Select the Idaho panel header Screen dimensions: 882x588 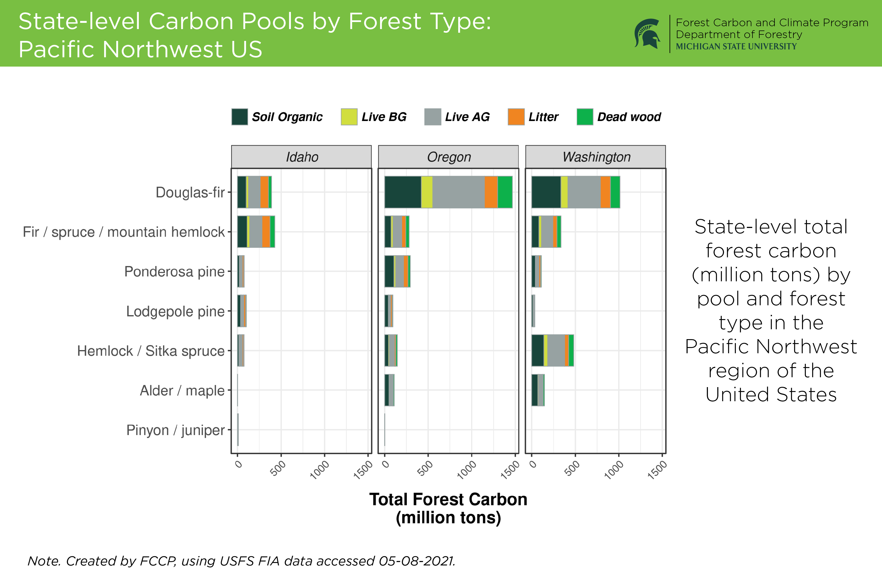(x=302, y=157)
